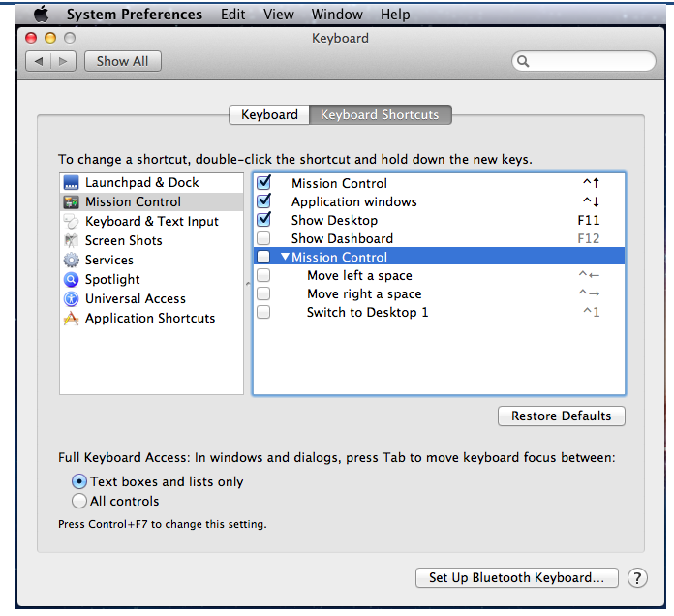Select the All controls radio button
Image resolution: width=674 pixels, height=616 pixels.
tap(79, 501)
